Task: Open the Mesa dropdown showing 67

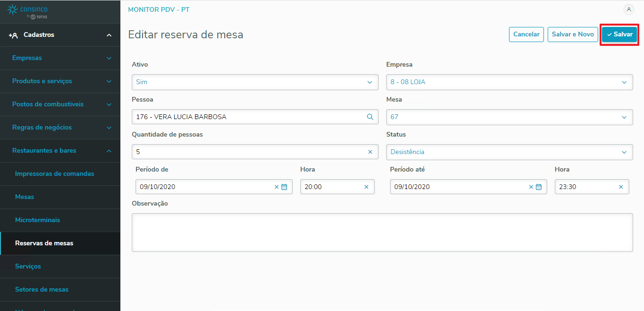Action: (509, 117)
